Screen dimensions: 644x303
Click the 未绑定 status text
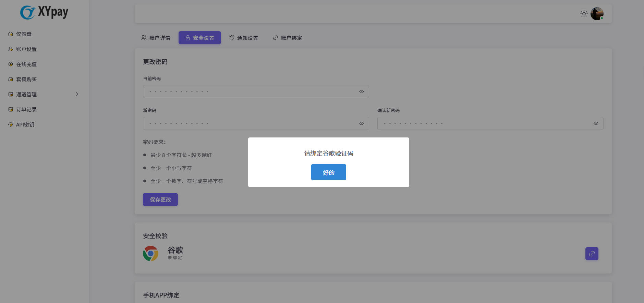(x=175, y=258)
